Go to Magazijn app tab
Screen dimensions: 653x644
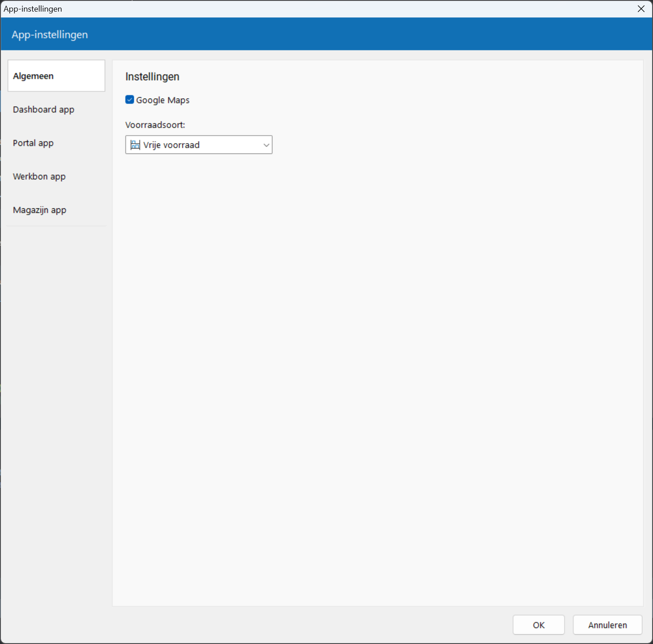click(x=56, y=210)
